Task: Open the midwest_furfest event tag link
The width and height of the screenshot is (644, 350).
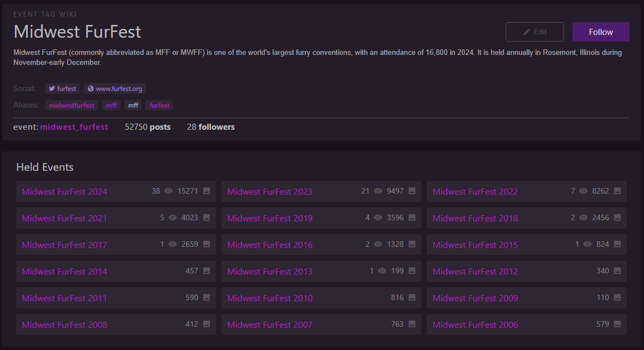Action: click(74, 127)
